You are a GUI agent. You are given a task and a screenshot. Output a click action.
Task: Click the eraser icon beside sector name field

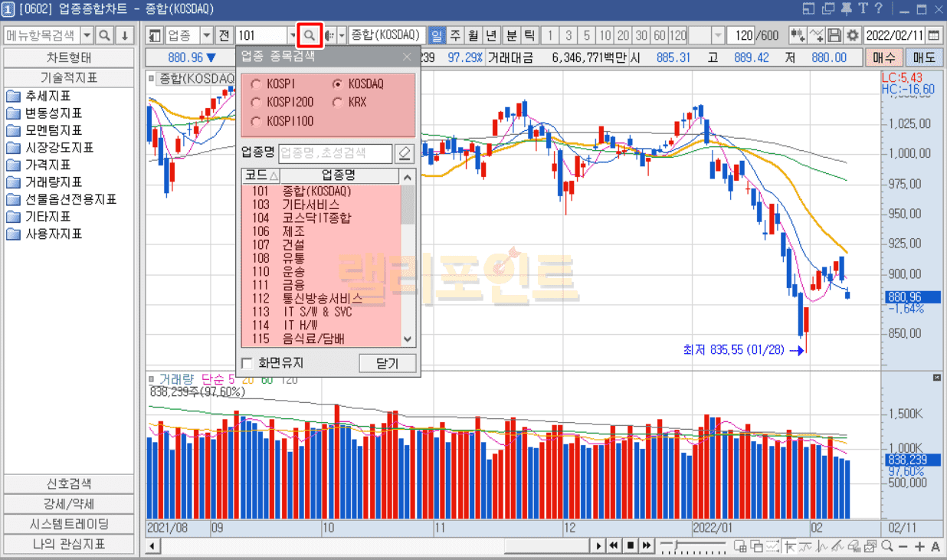tap(405, 153)
